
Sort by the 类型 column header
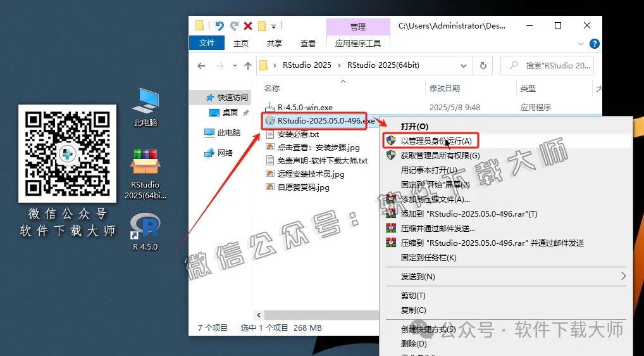(x=528, y=89)
